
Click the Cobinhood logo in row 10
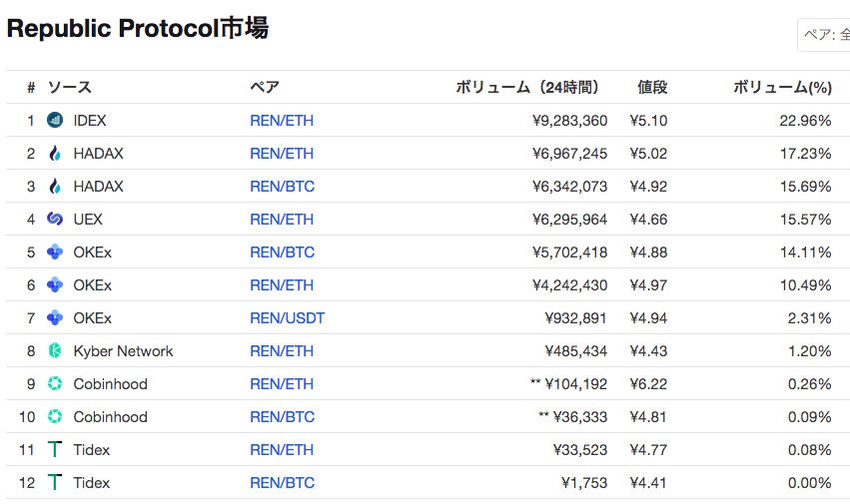(x=55, y=417)
